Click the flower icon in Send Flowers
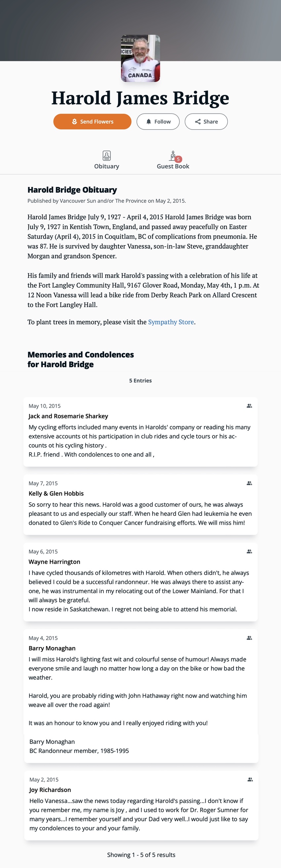This screenshot has width=281, height=868. click(75, 122)
